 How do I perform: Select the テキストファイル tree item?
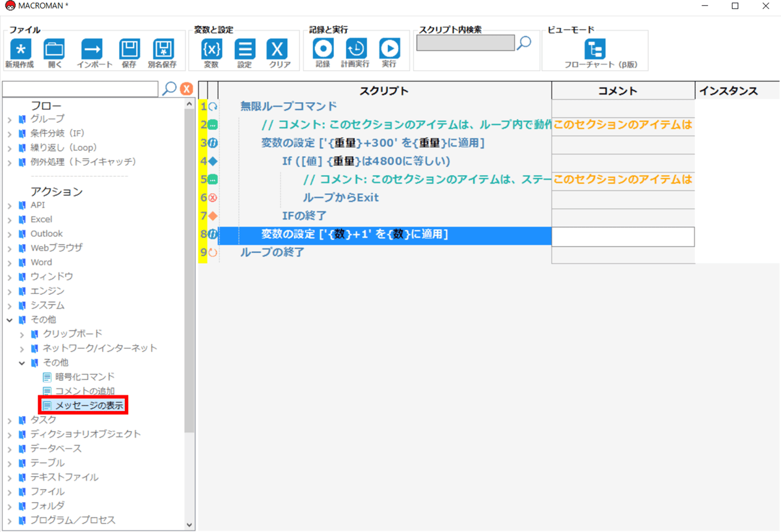coord(64,477)
